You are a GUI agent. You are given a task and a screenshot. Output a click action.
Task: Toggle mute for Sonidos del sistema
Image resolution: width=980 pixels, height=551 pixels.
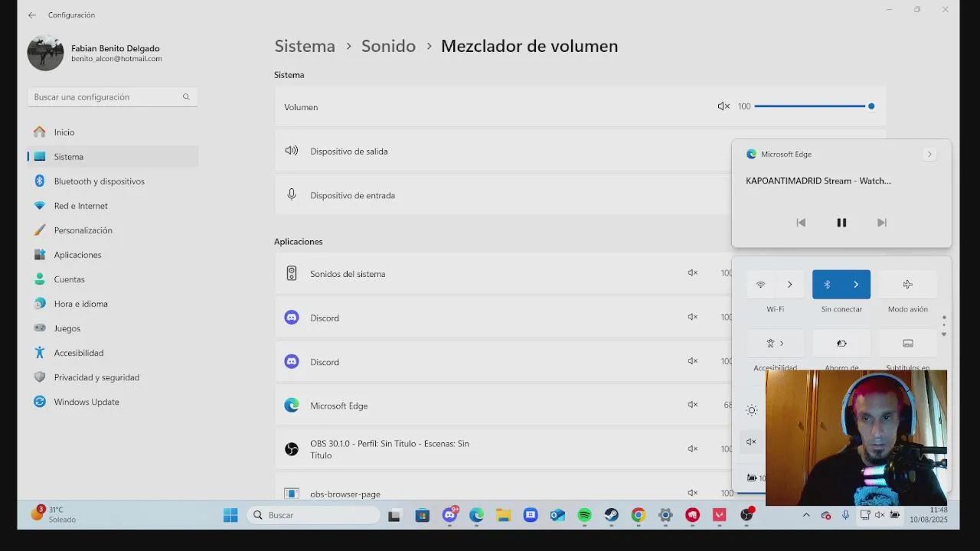pyautogui.click(x=693, y=272)
